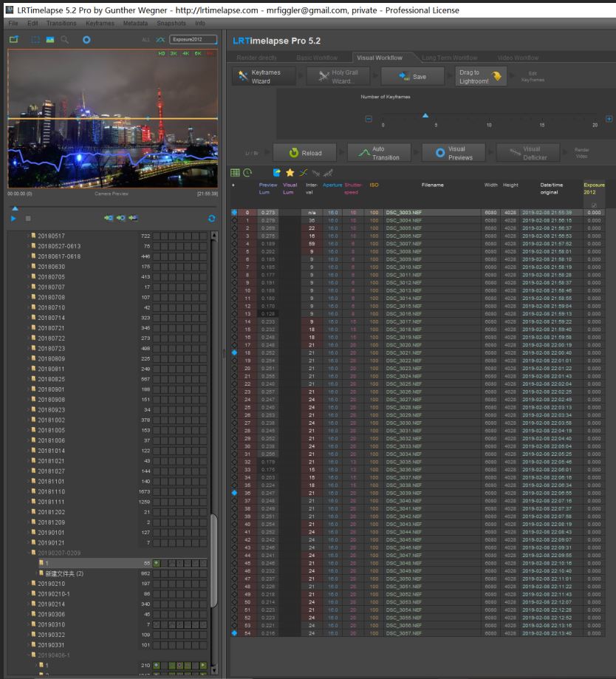616x679 pixels.
Task: Click the stop button under the preview
Action: (x=28, y=218)
